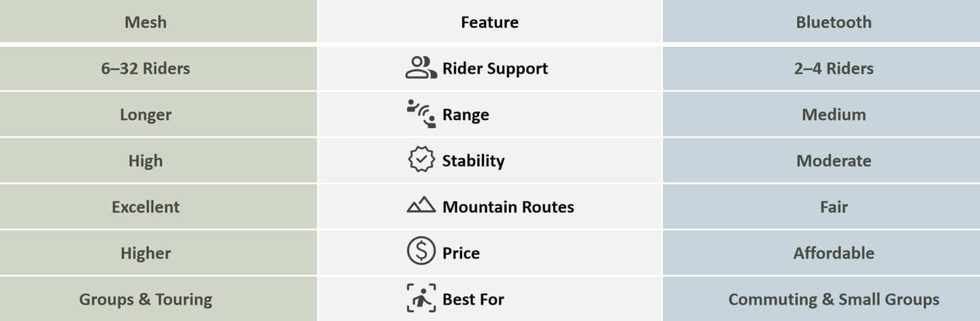This screenshot has height=321, width=980.
Task: Select the Medium range cell
Action: (833, 114)
